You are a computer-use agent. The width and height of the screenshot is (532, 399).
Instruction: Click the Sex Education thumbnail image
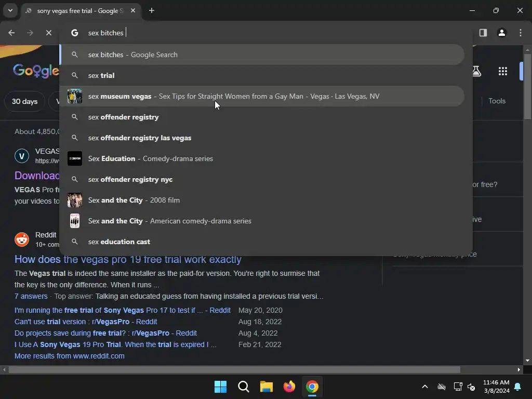point(75,158)
